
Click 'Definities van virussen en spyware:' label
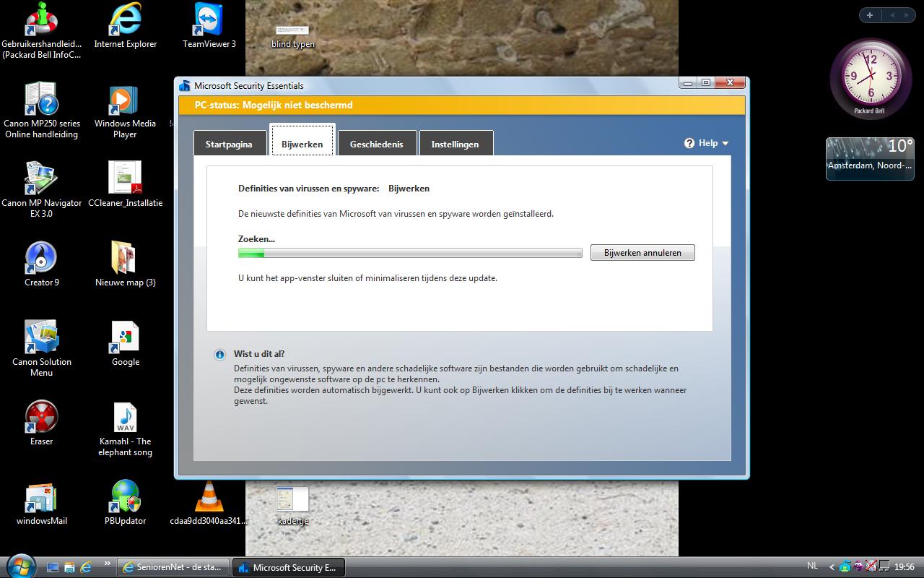(309, 189)
